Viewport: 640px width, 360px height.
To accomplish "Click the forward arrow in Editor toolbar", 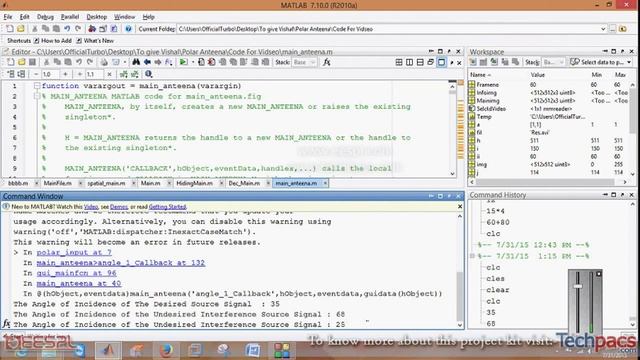I will coord(158,62).
